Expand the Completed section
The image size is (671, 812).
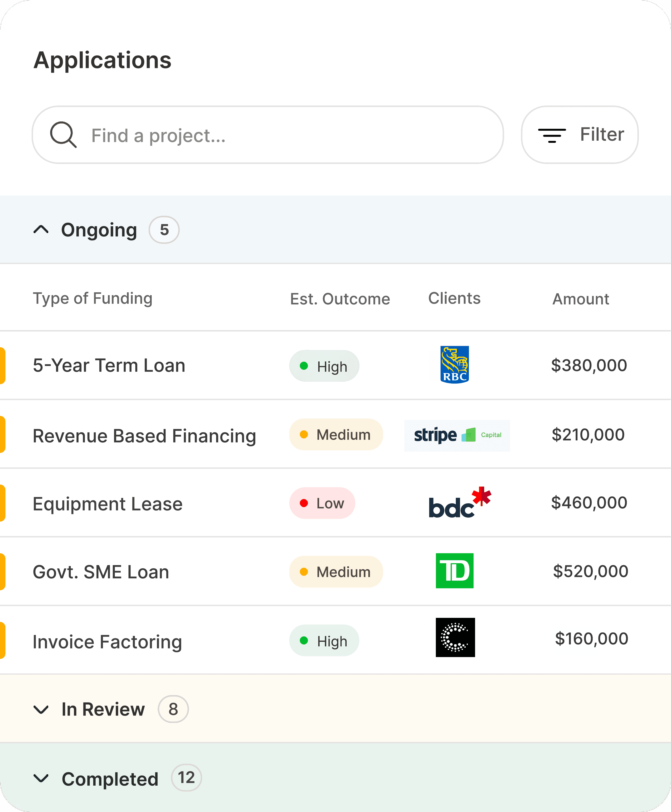coord(41,778)
